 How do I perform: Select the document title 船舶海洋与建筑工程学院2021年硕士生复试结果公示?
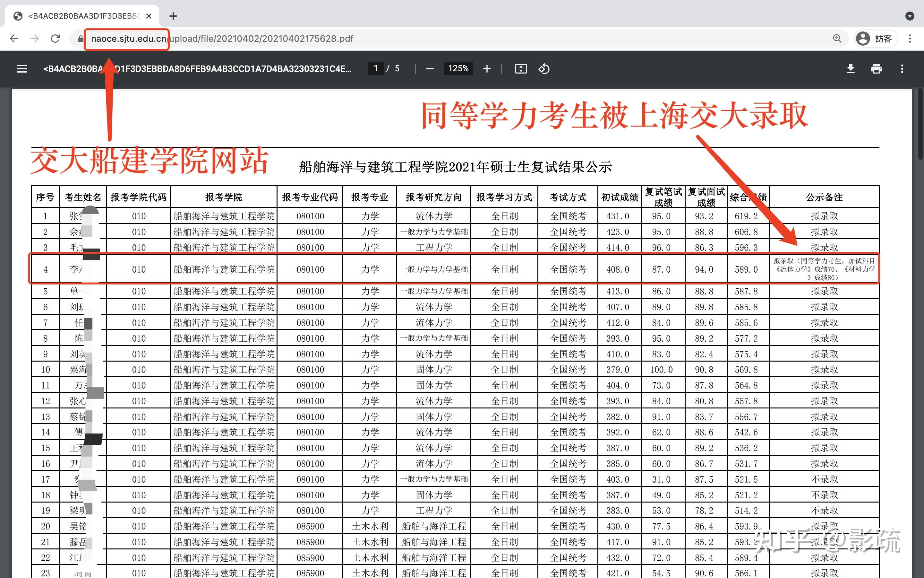pos(455,167)
